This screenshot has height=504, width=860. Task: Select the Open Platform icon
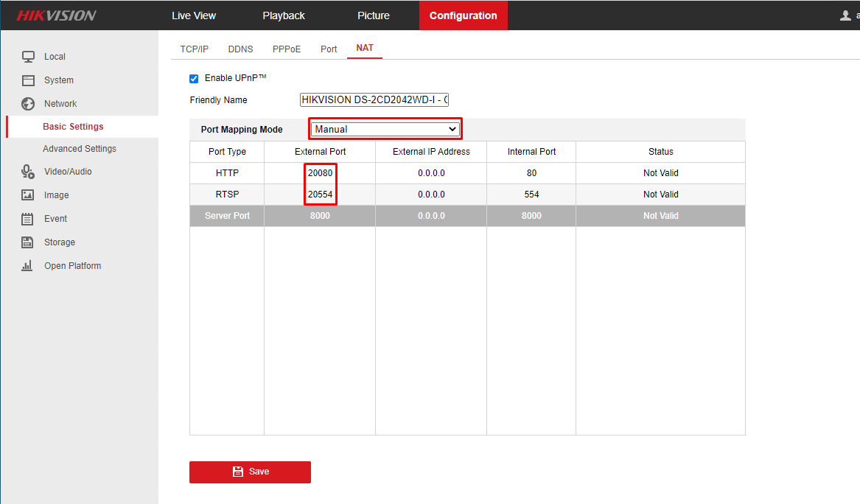point(27,265)
